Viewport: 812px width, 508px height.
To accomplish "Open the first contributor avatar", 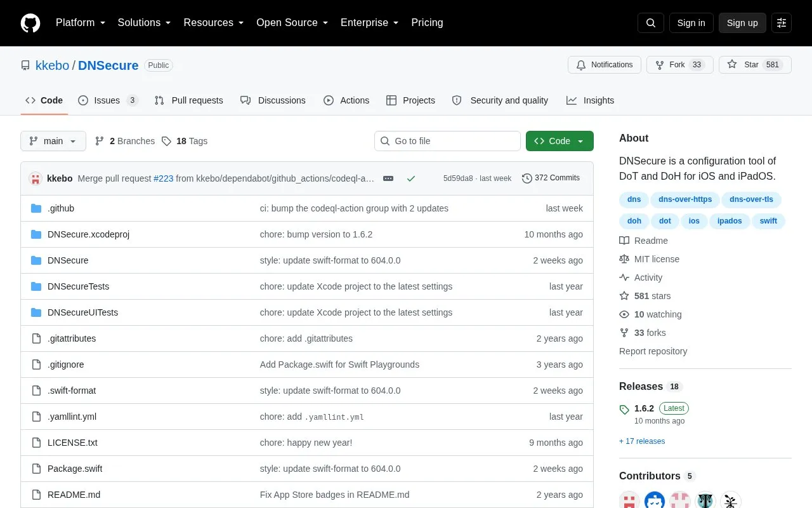I will (629, 501).
